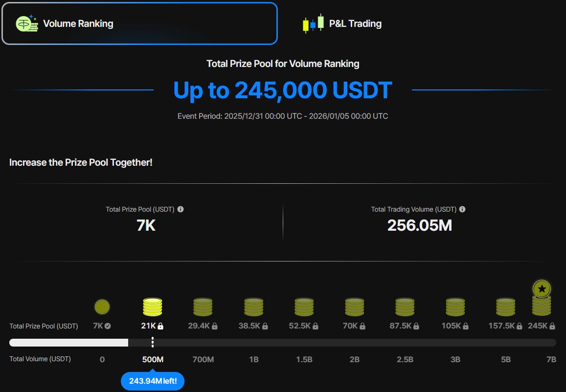Click the '700M' volume milestone label

tap(203, 360)
